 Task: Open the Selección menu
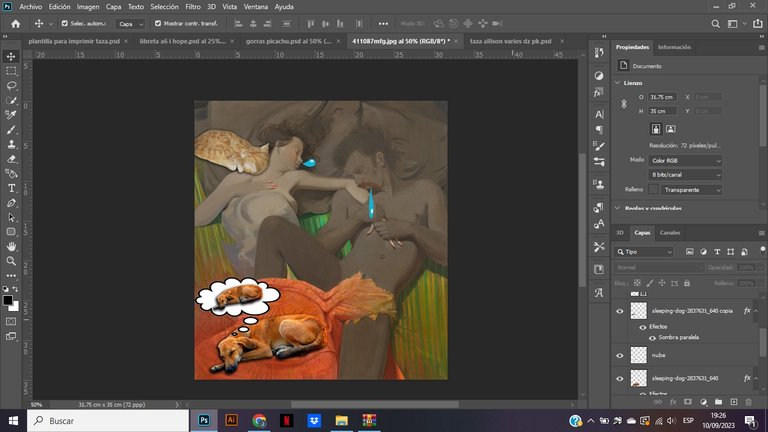164,7
